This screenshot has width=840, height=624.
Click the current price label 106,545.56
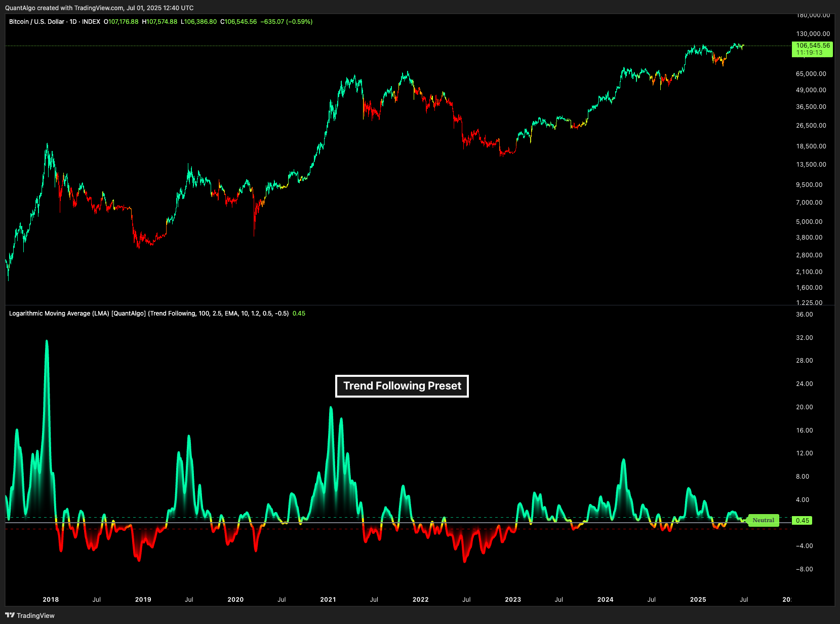[813, 46]
